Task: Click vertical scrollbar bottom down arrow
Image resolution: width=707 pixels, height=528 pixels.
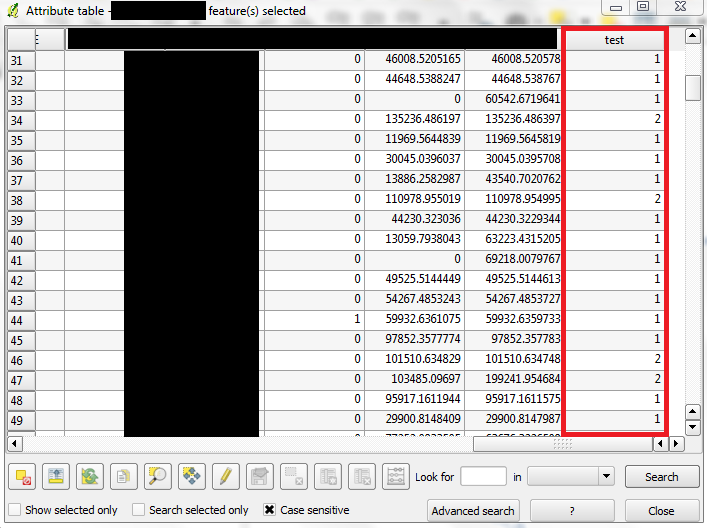Action: pyautogui.click(x=693, y=427)
